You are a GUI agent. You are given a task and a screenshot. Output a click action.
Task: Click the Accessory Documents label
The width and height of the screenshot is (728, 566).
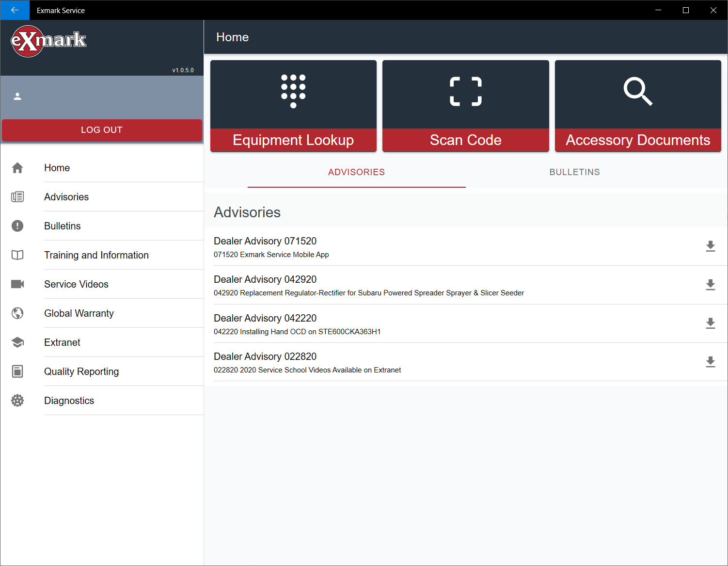coord(638,140)
